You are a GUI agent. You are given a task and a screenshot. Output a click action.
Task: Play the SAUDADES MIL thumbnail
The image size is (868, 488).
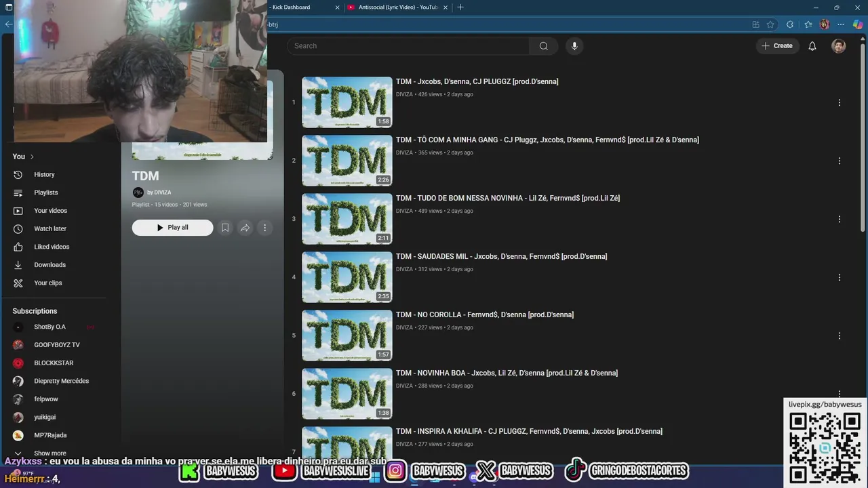[x=347, y=277]
